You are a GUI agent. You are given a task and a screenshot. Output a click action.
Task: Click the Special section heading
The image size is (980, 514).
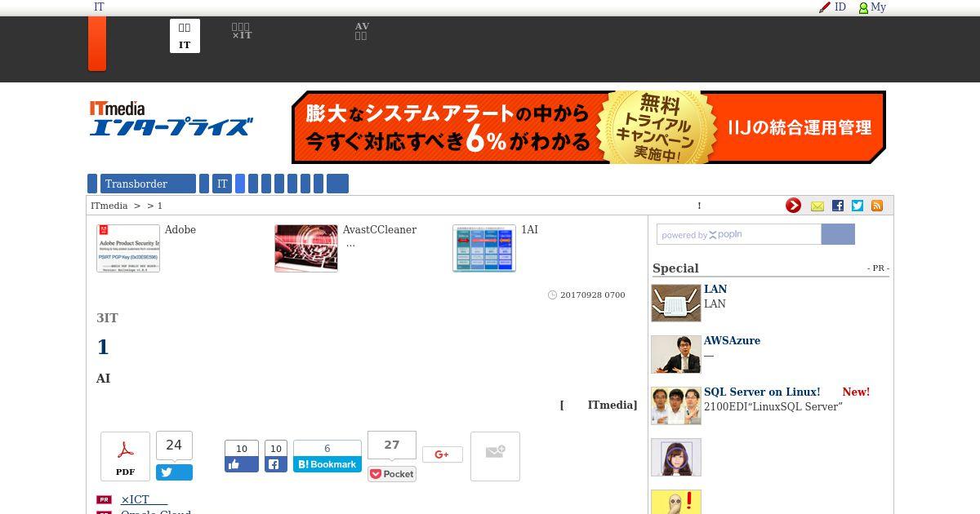675,268
